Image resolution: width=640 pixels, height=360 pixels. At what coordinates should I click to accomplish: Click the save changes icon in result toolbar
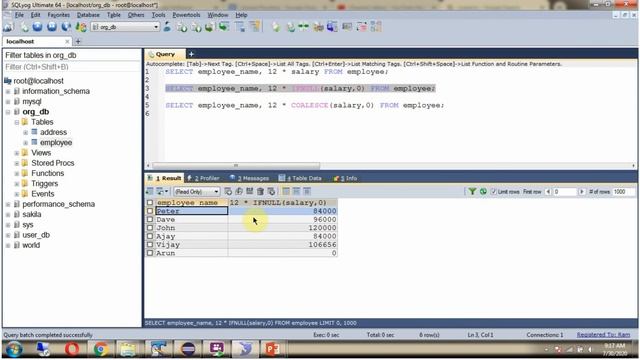(x=249, y=191)
